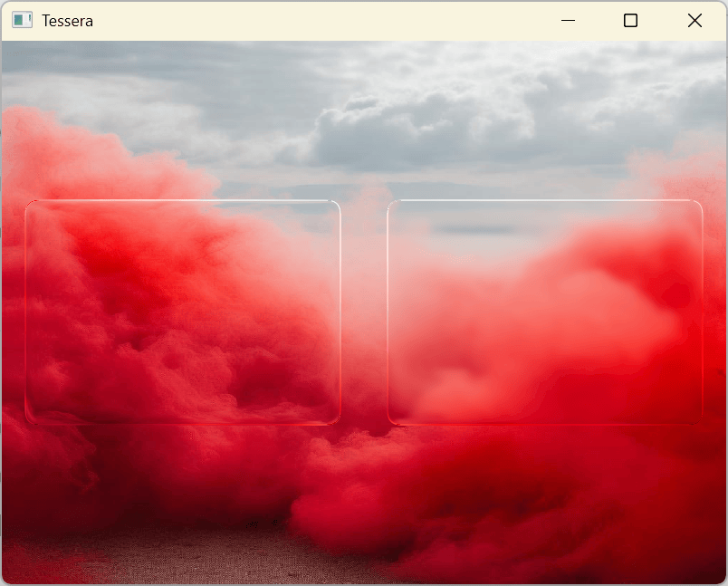Click the gap between the two glass panels
Image resolution: width=728 pixels, height=586 pixels.
[x=364, y=312]
